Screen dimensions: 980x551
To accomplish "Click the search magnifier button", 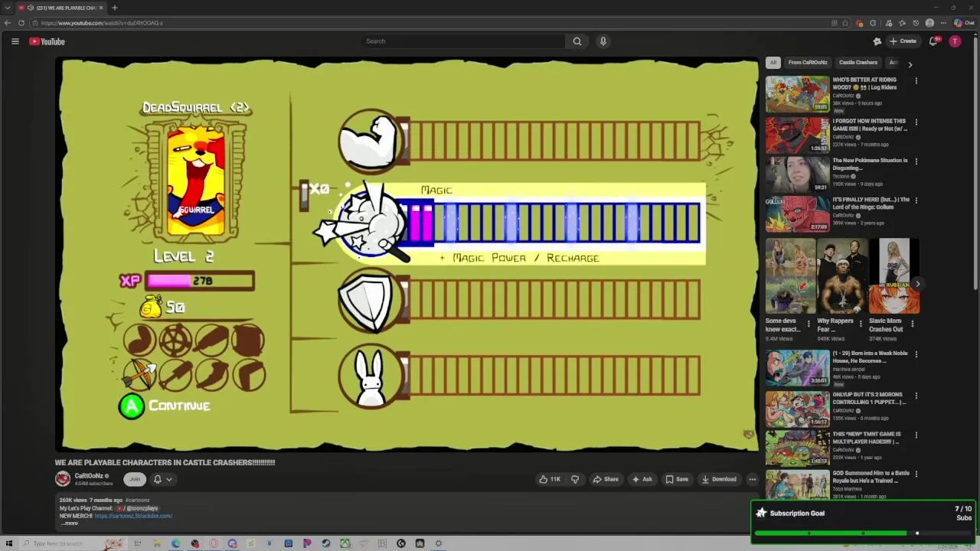I will tap(577, 41).
